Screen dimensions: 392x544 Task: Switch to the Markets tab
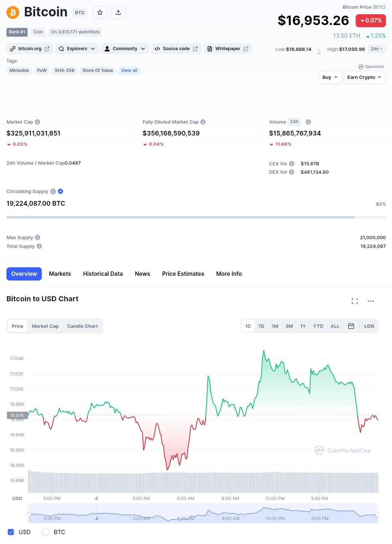[x=60, y=274]
